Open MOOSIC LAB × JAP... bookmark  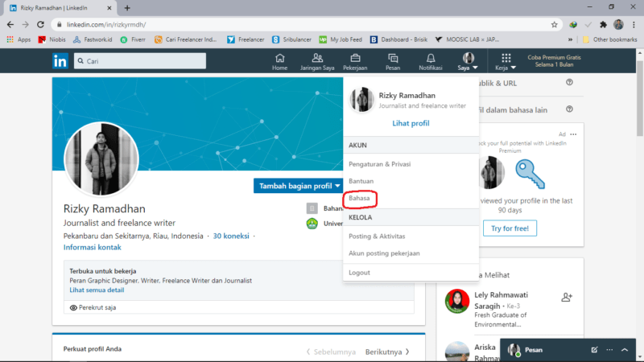tap(468, 39)
